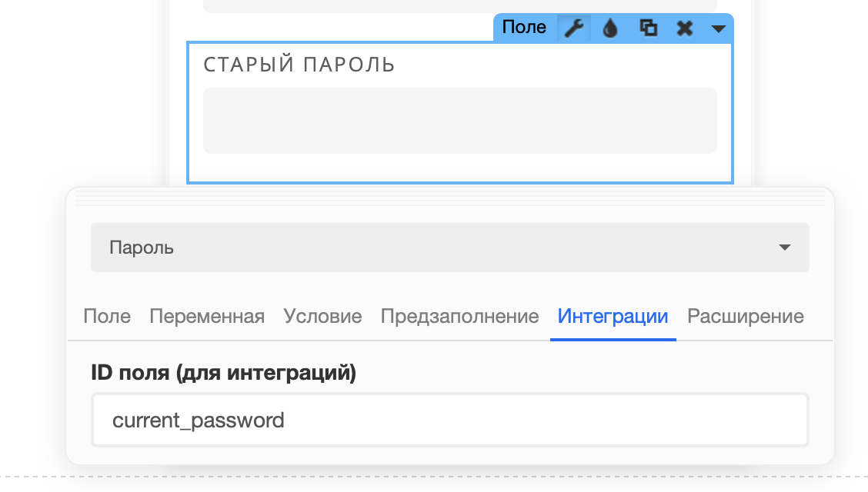The height and width of the screenshot is (492, 868).
Task: Click the arrow of the 'Пароль' combo box
Action: tap(784, 247)
